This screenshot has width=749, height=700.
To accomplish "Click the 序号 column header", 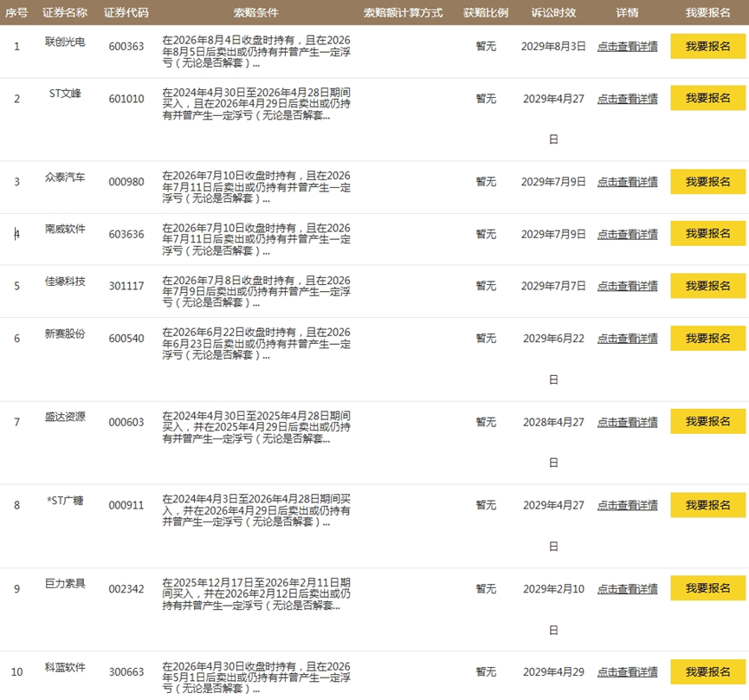I will click(16, 12).
